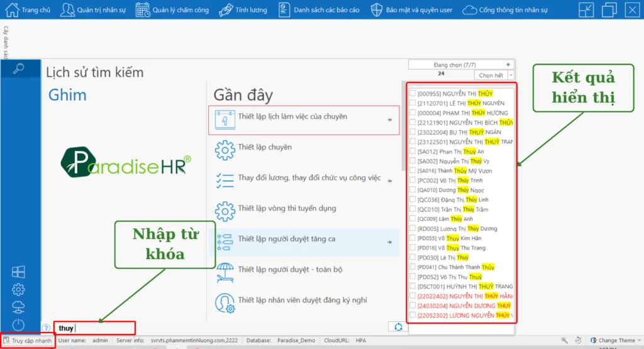Click Truy cập nhanh in status bar
Viewport: 644px width, 349px height.
tap(28, 340)
